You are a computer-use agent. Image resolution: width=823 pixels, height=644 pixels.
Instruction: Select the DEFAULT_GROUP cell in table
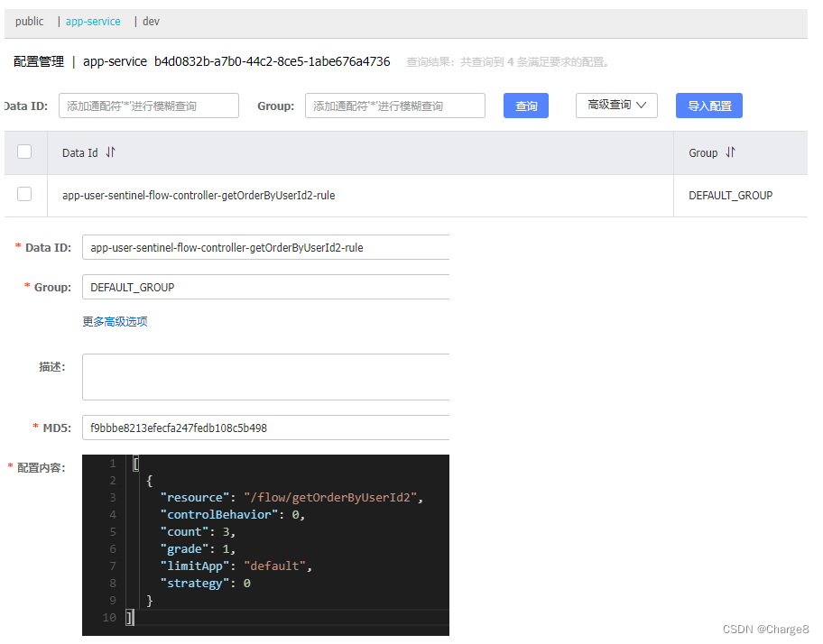(731, 196)
